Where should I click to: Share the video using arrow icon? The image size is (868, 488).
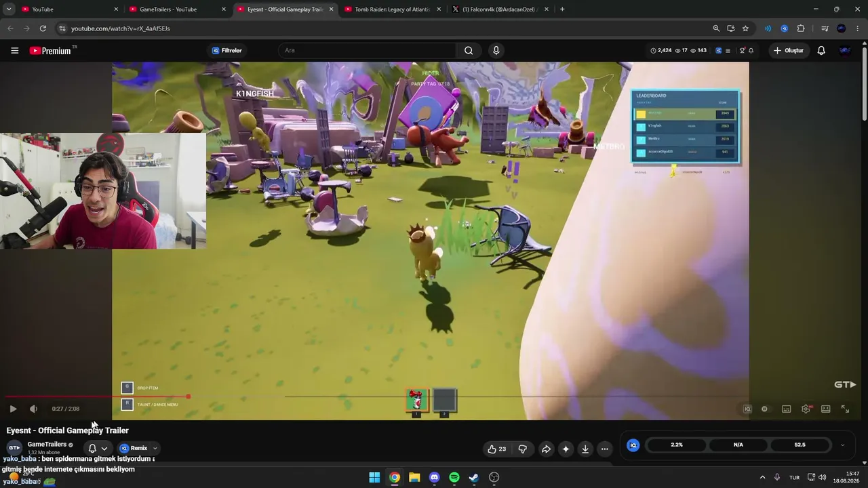click(x=546, y=449)
